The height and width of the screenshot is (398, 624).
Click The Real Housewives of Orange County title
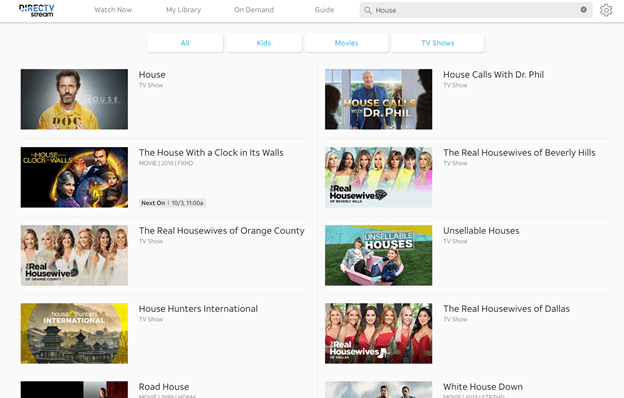(222, 230)
